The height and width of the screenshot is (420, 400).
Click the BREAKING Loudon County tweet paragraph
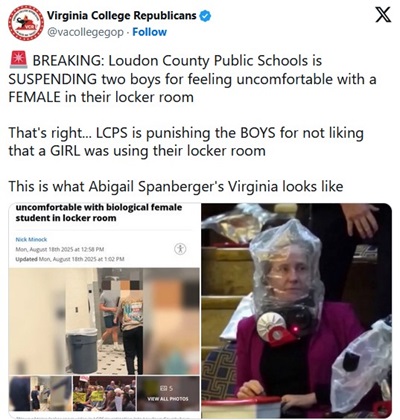tap(192, 79)
